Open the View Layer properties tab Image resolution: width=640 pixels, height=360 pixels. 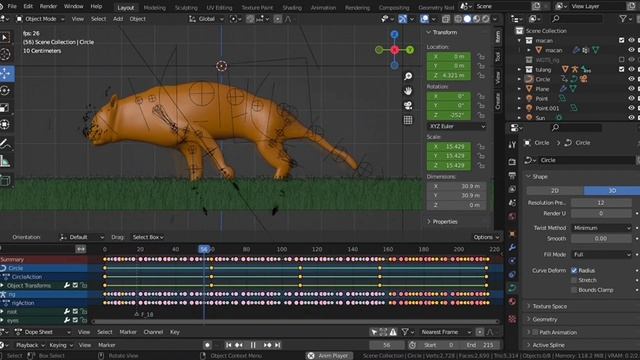[x=512, y=189]
